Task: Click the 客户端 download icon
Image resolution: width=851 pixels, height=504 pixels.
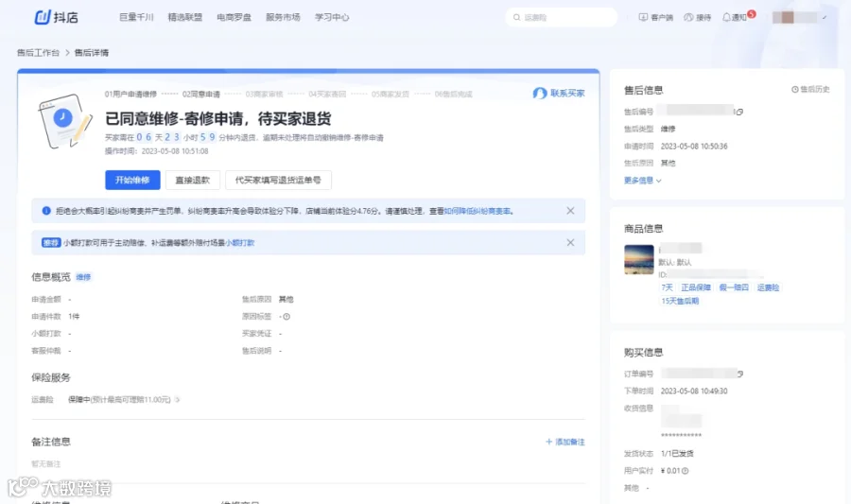Action: [x=643, y=17]
